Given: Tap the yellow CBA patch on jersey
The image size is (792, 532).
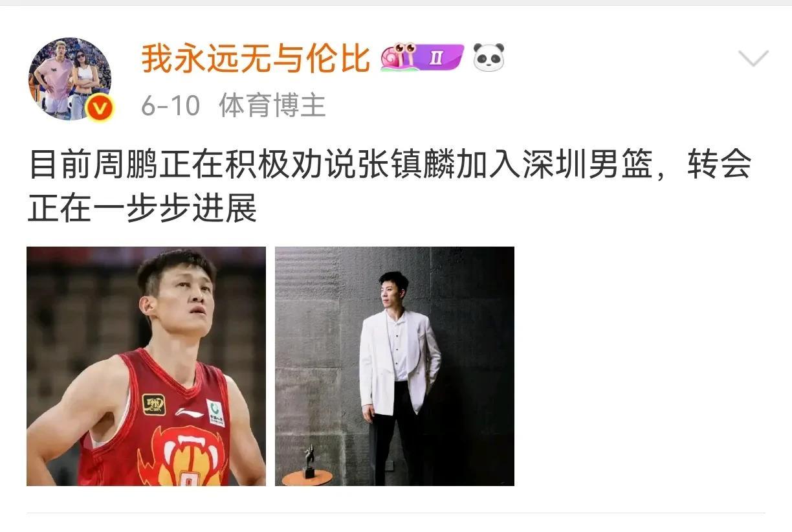Looking at the screenshot, I should click(x=154, y=405).
